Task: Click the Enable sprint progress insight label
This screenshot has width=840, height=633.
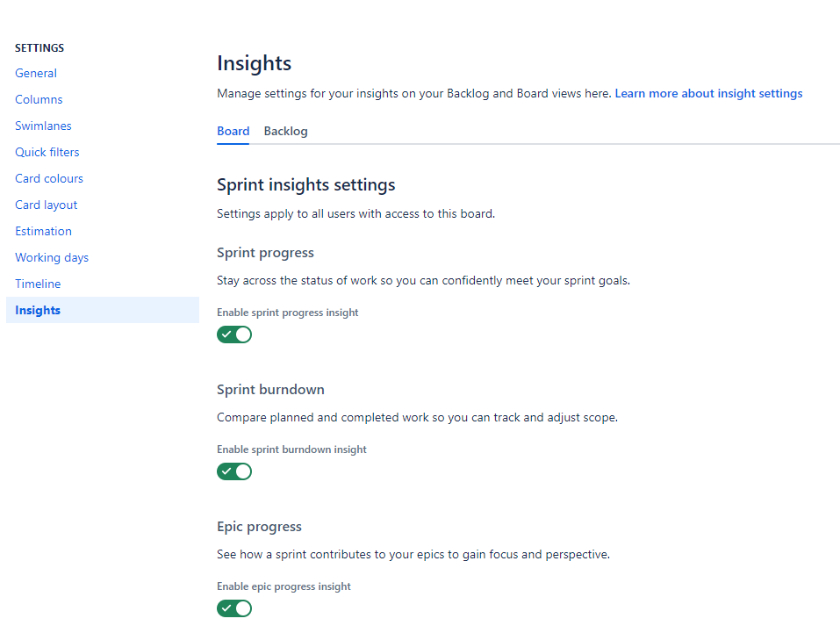Action: pos(287,312)
